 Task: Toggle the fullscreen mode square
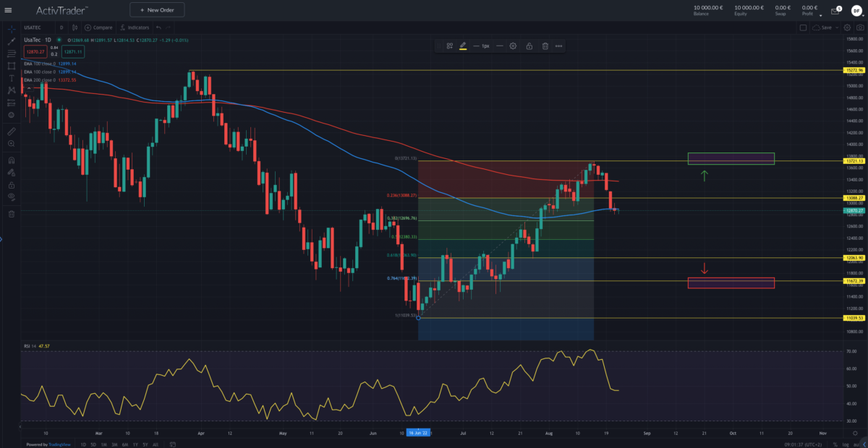pyautogui.click(x=803, y=27)
